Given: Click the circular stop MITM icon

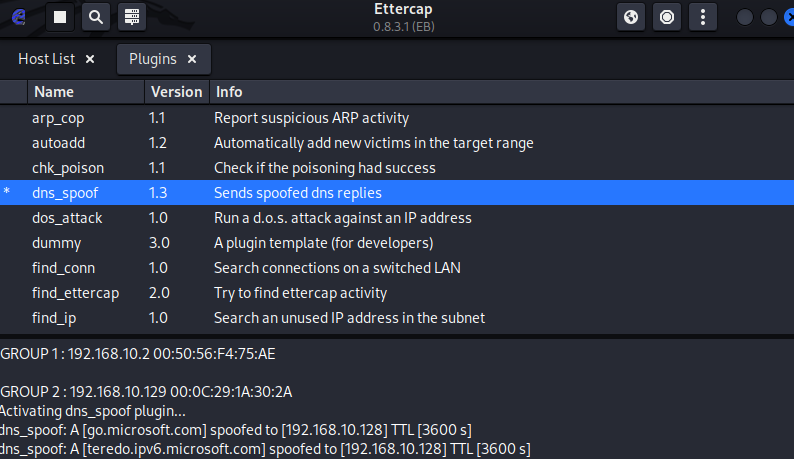Looking at the screenshot, I should (x=667, y=17).
